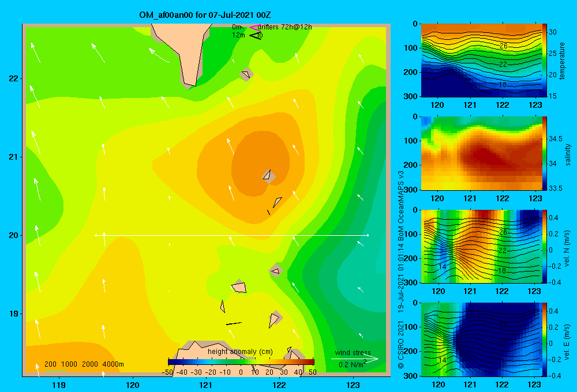Click longitude label '121' on main map axis
The image size is (577, 392).
pyautogui.click(x=206, y=385)
